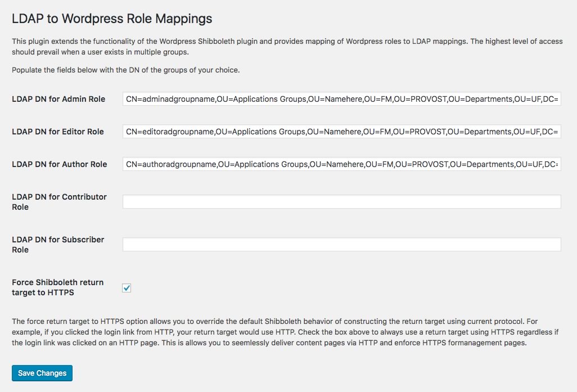This screenshot has height=392, width=577.
Task: Click the 'LDAP DN for Contributor Role' label
Action: click(x=59, y=202)
